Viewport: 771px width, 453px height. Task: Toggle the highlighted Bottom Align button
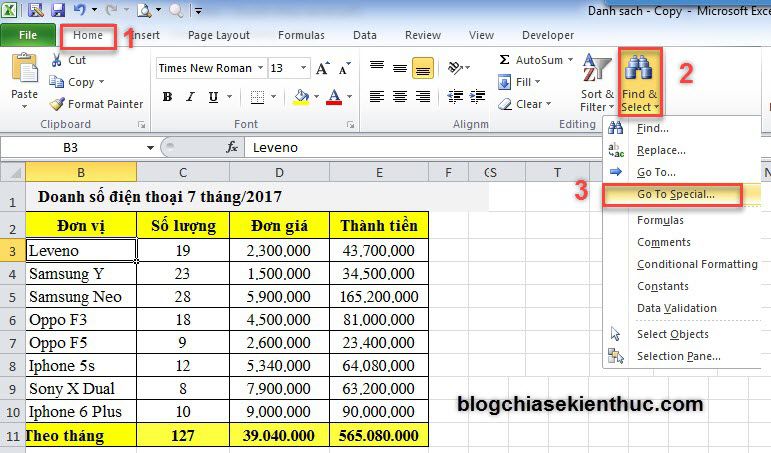point(423,68)
